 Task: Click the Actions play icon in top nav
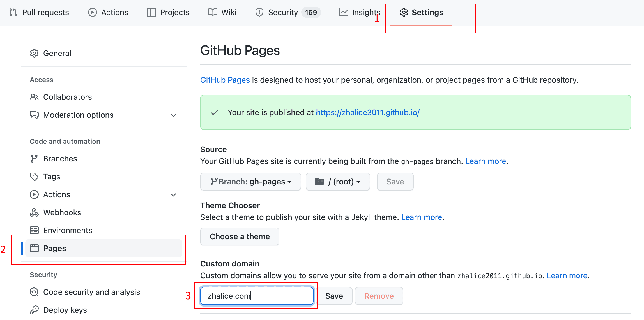point(93,12)
